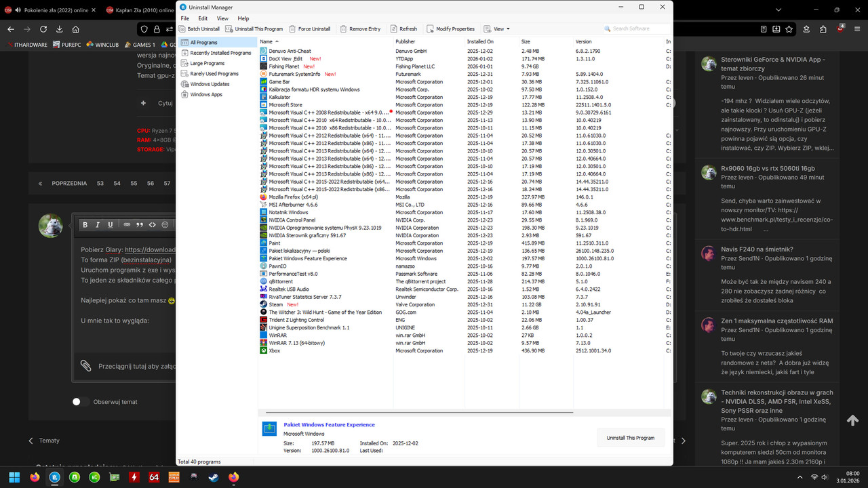This screenshot has width=868, height=488.
Task: Open Sterowniki GeForce & NVIDIA App topic
Action: coord(772,64)
